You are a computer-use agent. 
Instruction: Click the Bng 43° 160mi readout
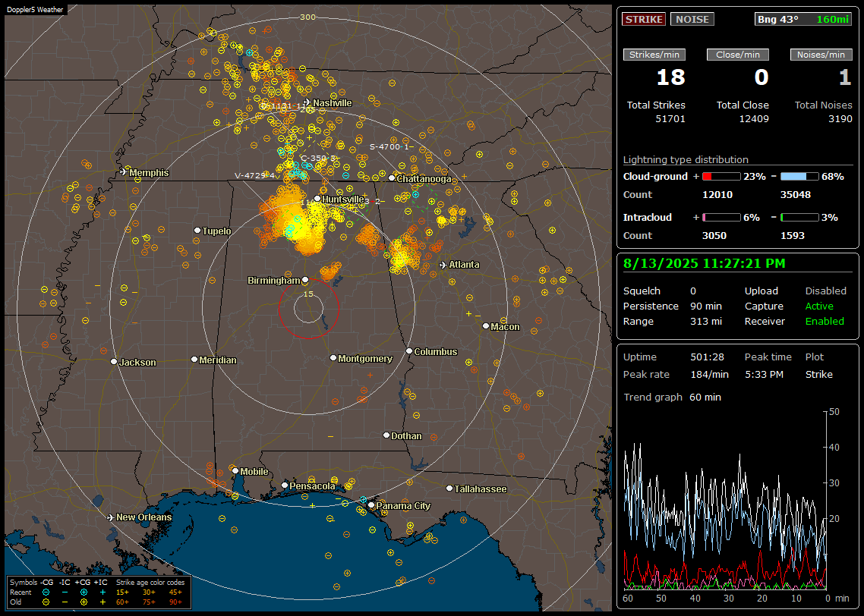tap(803, 19)
